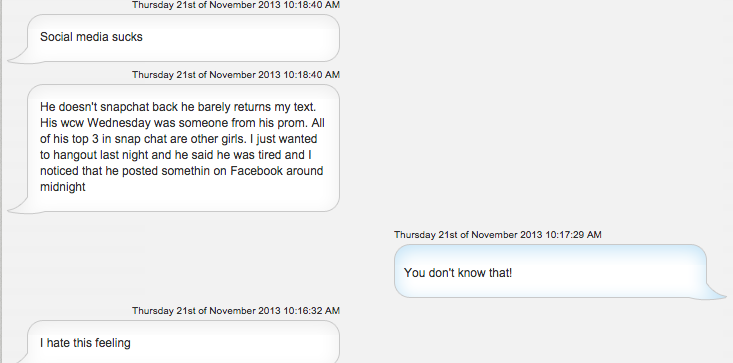Viewport: 733px width, 363px height.
Task: Click the text 'Social media sucks'
Action: [x=91, y=37]
